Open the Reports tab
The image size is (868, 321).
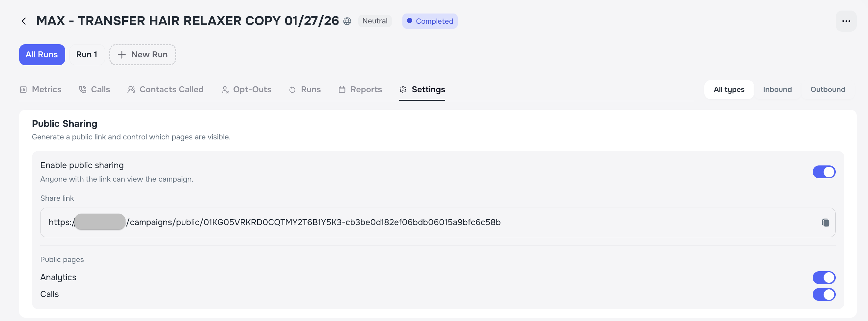[x=366, y=89]
